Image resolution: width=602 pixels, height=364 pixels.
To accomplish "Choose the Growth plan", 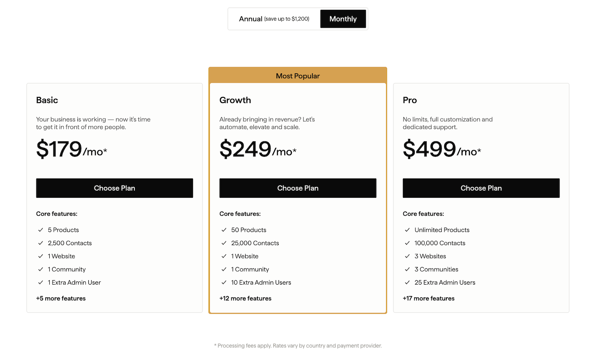I will click(298, 188).
